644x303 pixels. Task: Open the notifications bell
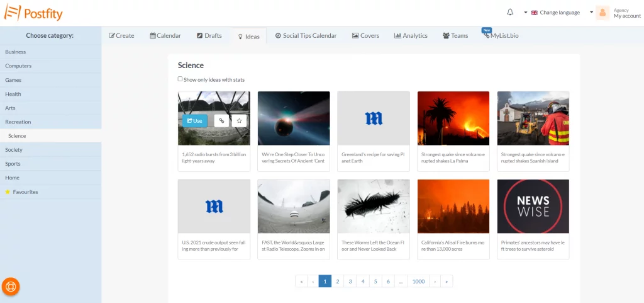pos(509,13)
